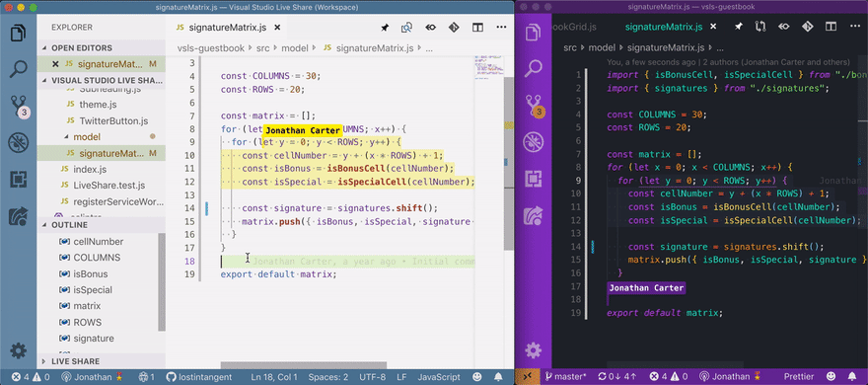Open Search view in purple window
868x385 pixels.
(533, 68)
